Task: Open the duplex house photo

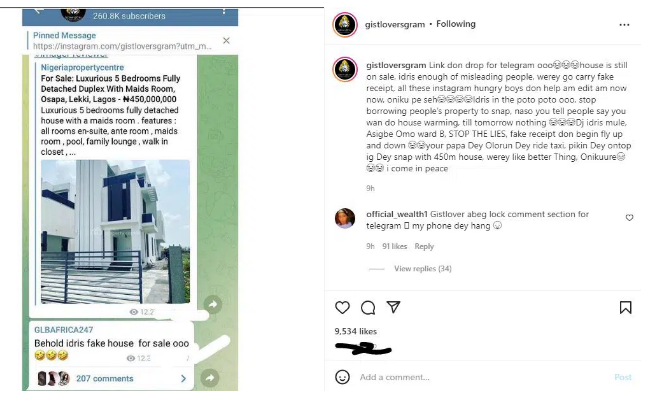Action: pyautogui.click(x=115, y=232)
